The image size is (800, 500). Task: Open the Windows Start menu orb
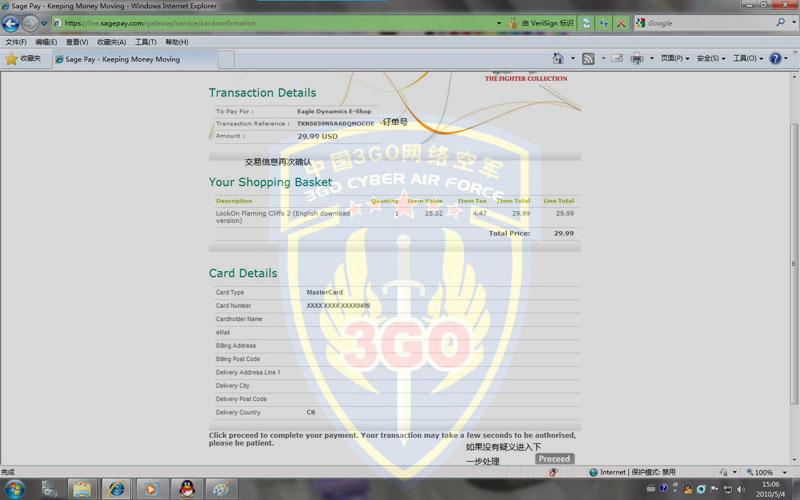(x=14, y=489)
